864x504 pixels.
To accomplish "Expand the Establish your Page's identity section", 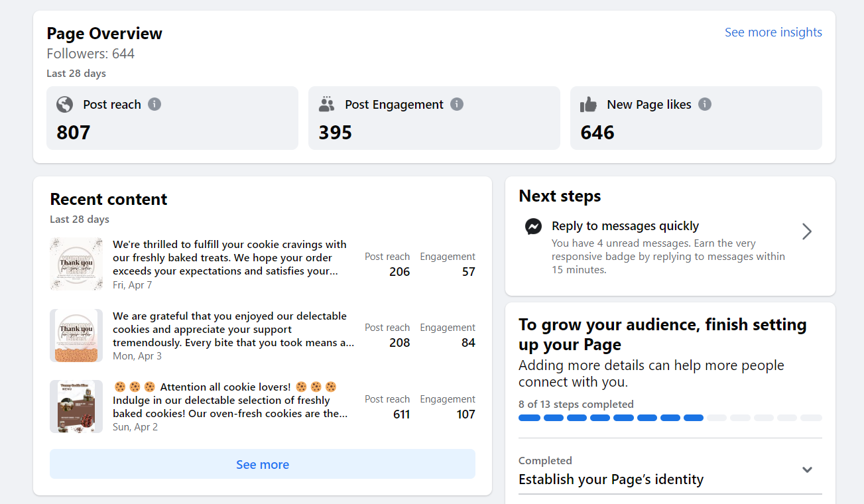I will click(x=807, y=470).
